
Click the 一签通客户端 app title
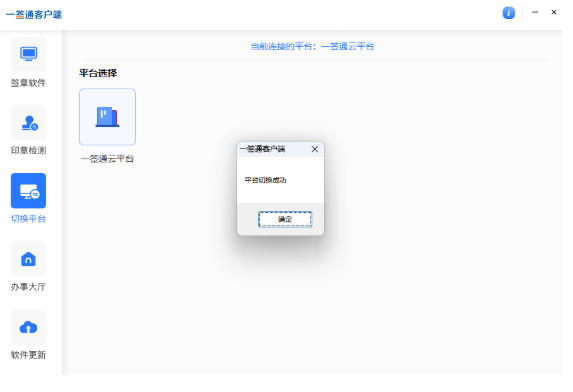[x=34, y=15]
